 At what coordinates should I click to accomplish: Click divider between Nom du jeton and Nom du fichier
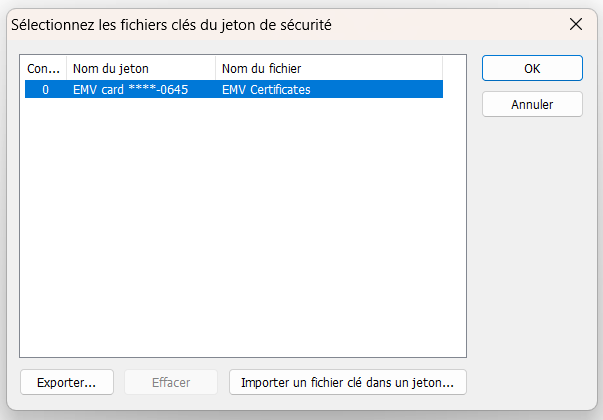pos(215,68)
